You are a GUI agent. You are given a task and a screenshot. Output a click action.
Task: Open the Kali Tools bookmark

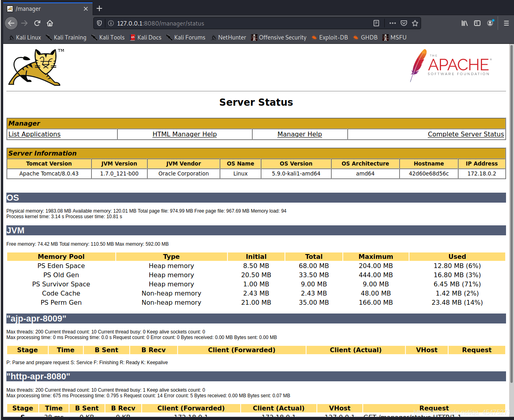pyautogui.click(x=108, y=37)
